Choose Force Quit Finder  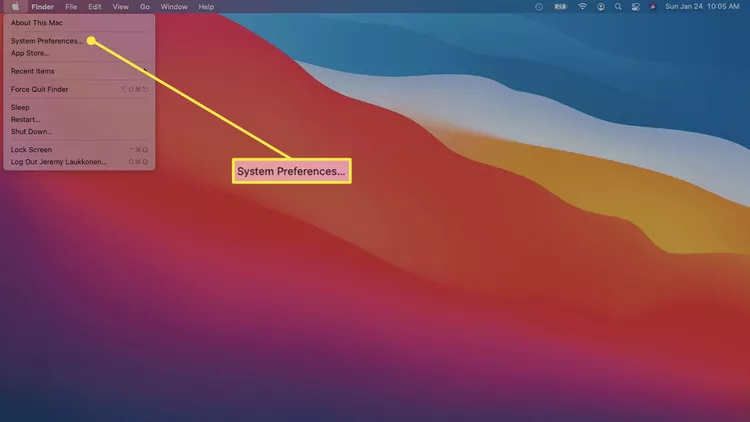pos(79,89)
